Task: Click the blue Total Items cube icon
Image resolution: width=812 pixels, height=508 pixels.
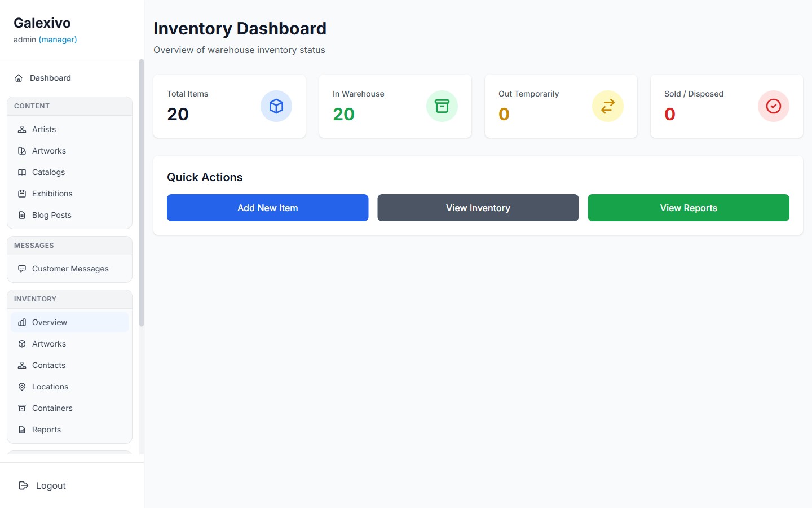Action: click(x=276, y=106)
